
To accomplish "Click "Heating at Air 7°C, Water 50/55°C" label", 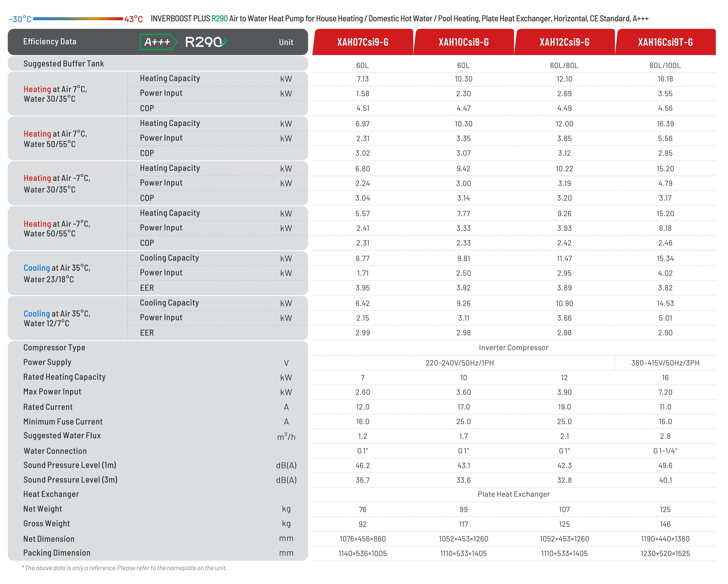I will coord(55,139).
